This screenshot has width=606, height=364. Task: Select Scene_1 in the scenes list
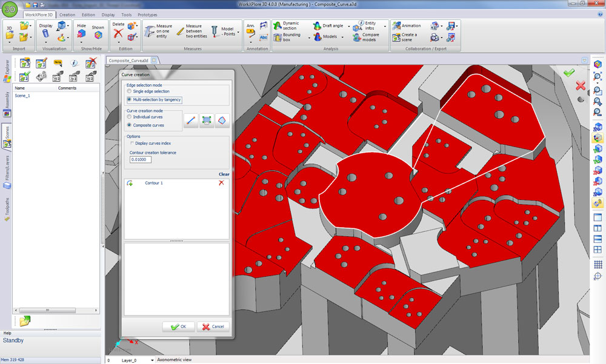(x=22, y=96)
